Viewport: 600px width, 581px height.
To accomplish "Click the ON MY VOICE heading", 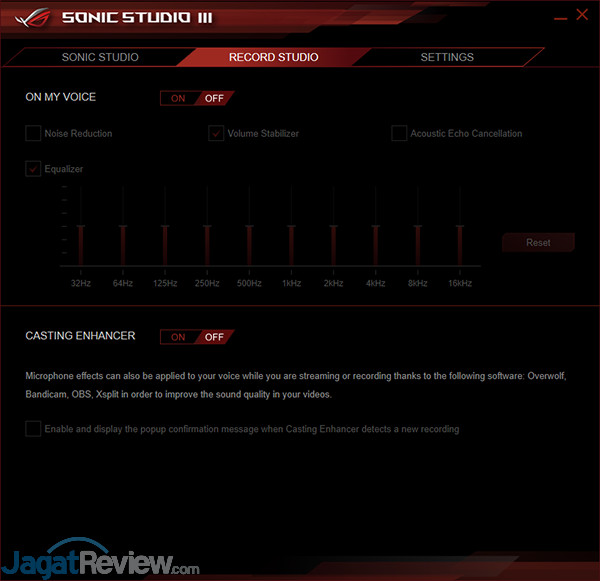I will (x=60, y=97).
